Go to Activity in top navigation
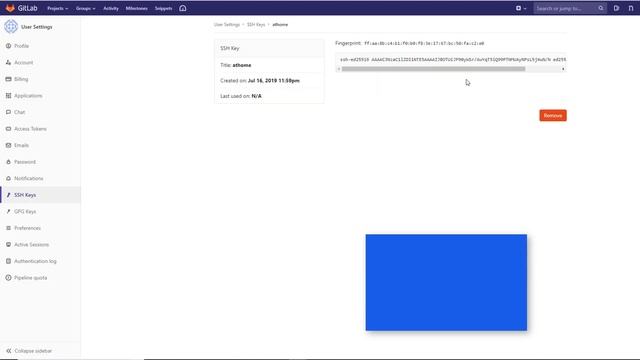The width and height of the screenshot is (640, 360). 111,8
